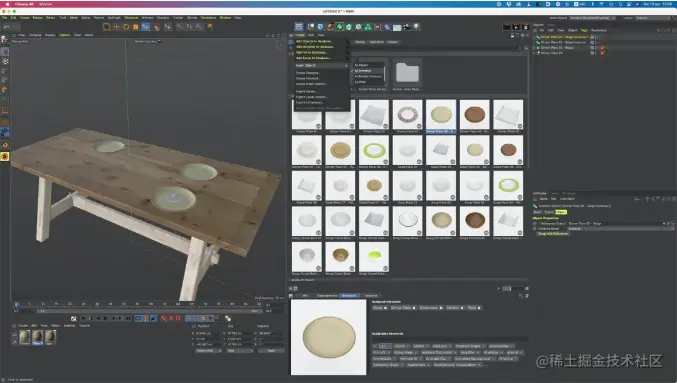
Task: Click the timeline preview range bar
Action: click(149, 311)
